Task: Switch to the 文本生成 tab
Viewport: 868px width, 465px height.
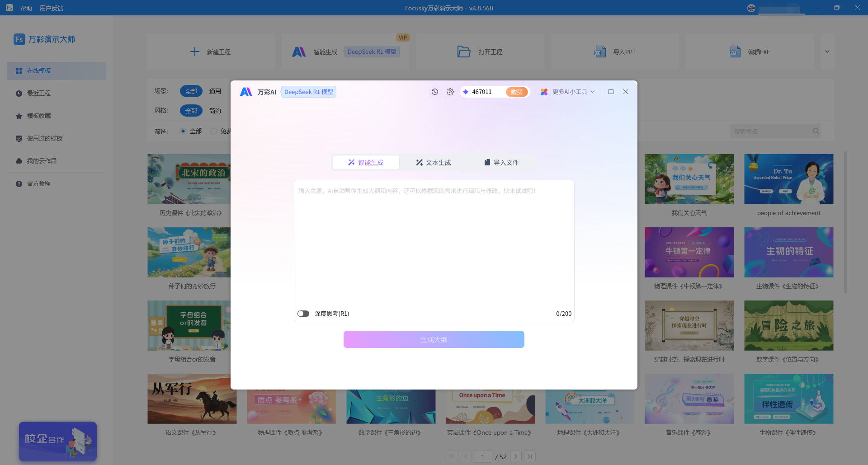Action: (x=434, y=163)
